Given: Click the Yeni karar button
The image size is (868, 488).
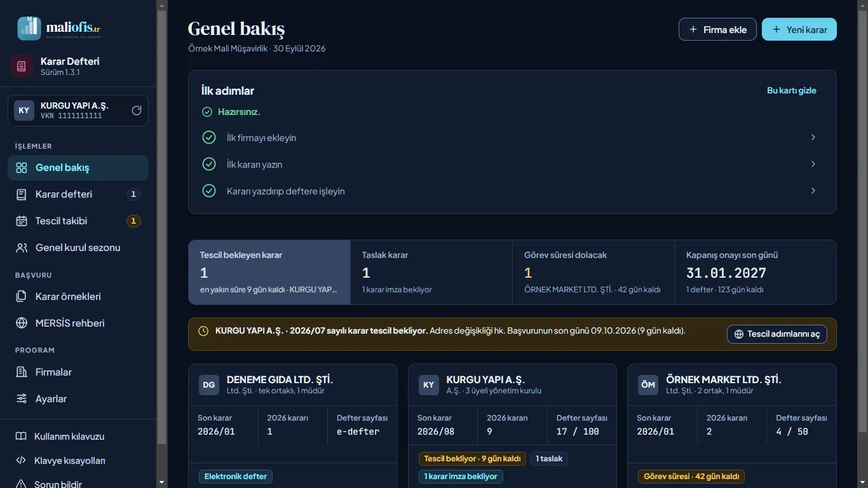Looking at the screenshot, I should (x=799, y=29).
